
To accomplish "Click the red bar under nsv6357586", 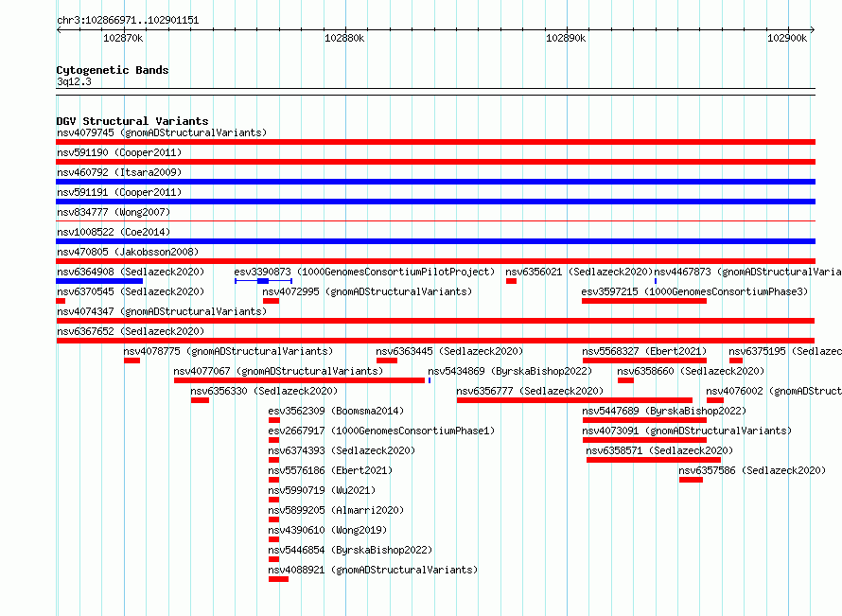I will [x=692, y=480].
